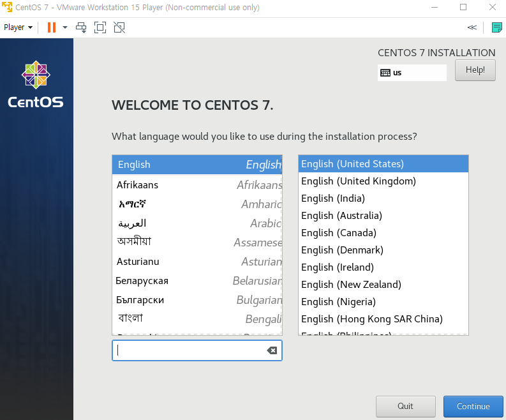Viewport: 506px width, 420px height.
Task: Select the Assamese language row
Action: click(197, 242)
